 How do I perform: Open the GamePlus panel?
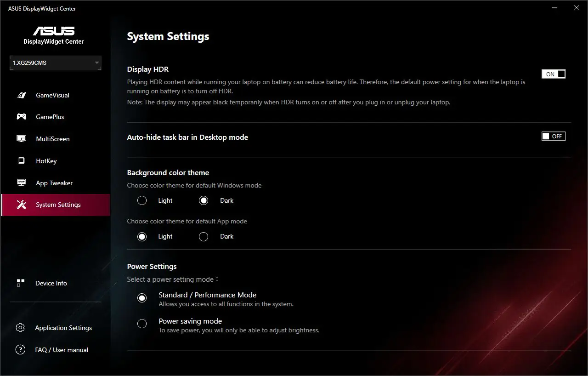click(21, 117)
